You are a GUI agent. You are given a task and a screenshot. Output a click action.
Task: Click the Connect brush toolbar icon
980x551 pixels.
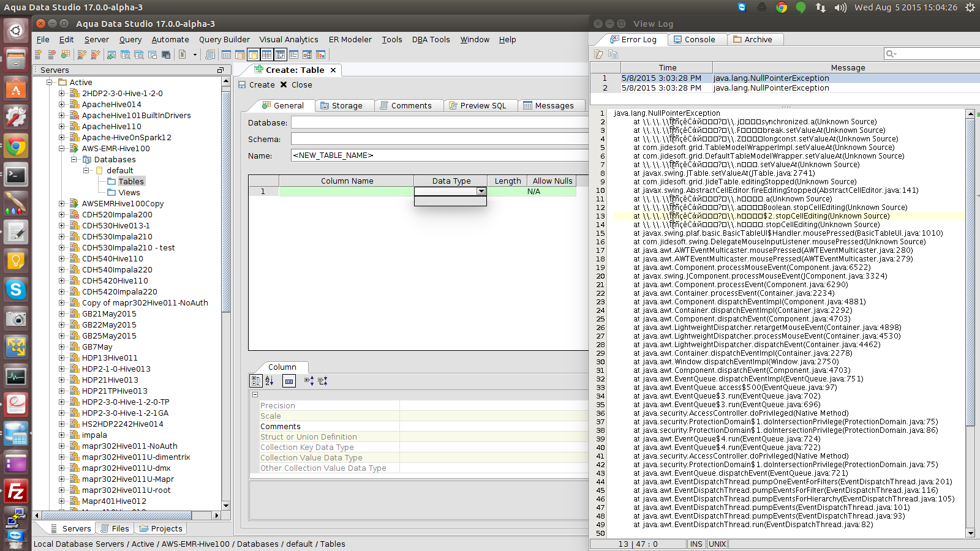[x=81, y=54]
